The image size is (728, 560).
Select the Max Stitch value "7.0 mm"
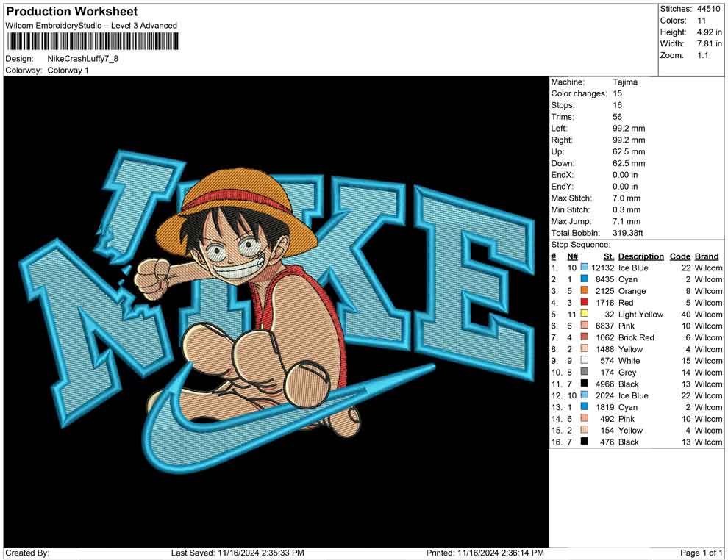tap(627, 198)
